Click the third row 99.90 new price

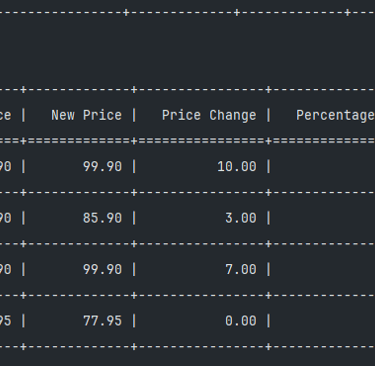coord(102,269)
